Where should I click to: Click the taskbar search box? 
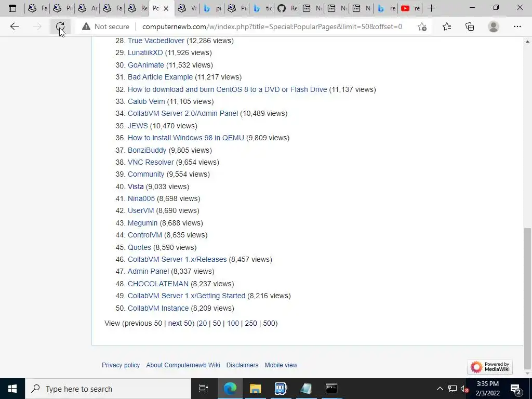(108, 389)
